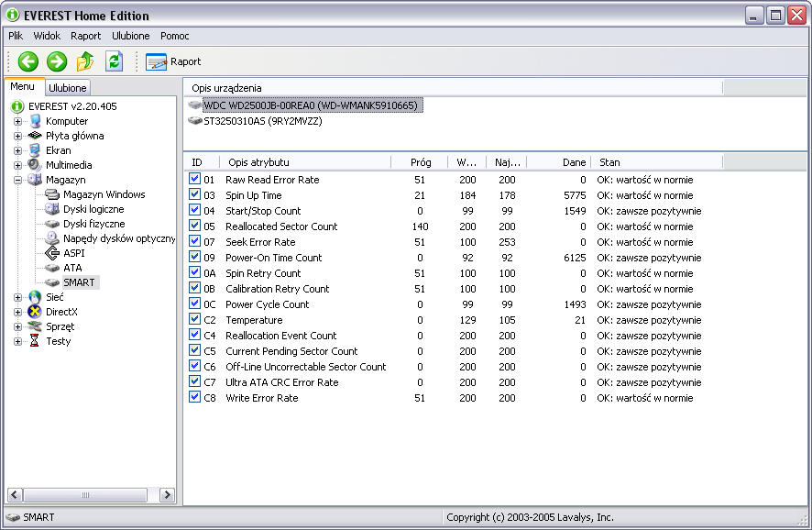Screen dimensions: 812x530
Task: Select the Sieć network icon
Action: point(35,297)
